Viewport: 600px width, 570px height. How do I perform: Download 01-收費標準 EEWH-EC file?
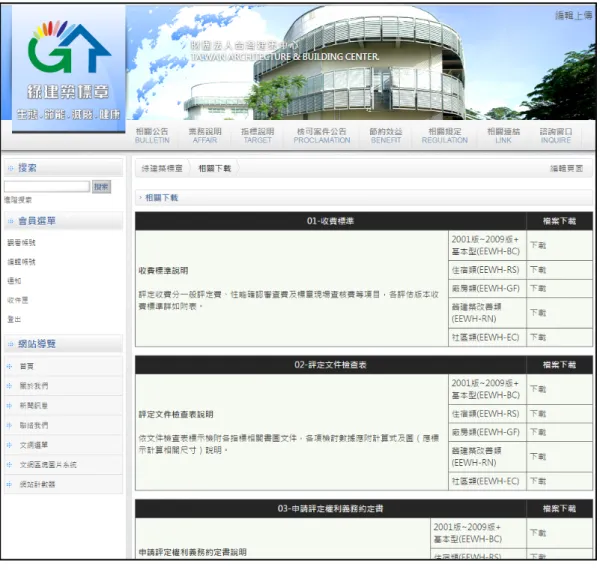[x=538, y=337]
